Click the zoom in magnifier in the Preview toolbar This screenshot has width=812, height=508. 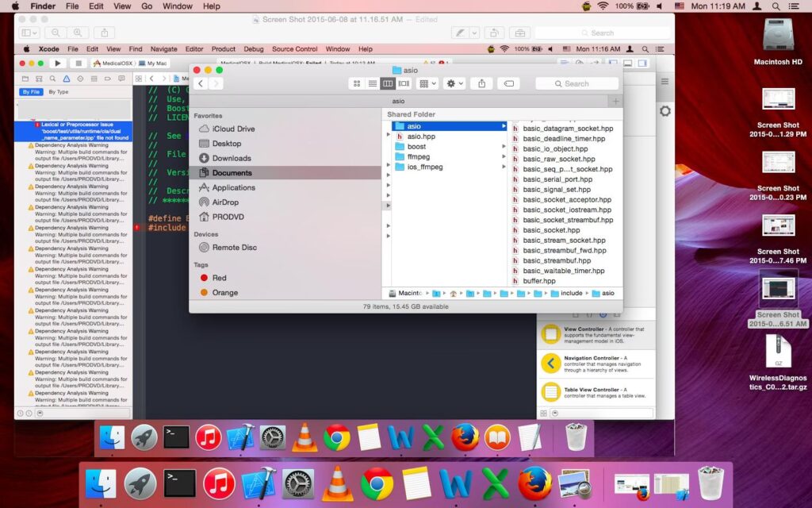[77, 33]
